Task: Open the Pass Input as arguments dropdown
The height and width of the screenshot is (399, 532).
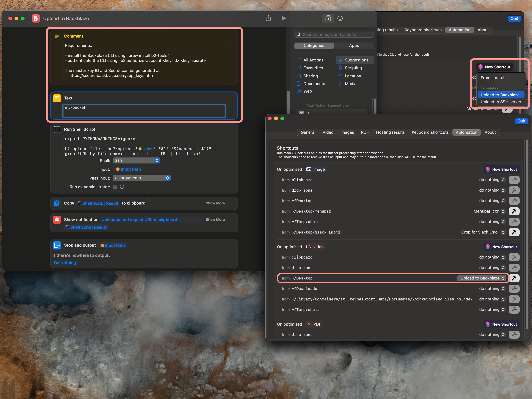Action: [141, 178]
